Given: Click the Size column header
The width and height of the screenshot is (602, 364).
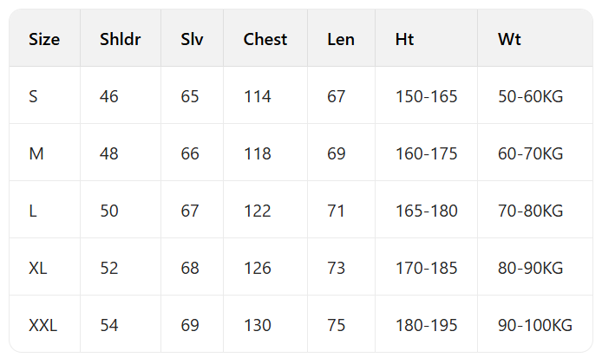Looking at the screenshot, I should [44, 39].
